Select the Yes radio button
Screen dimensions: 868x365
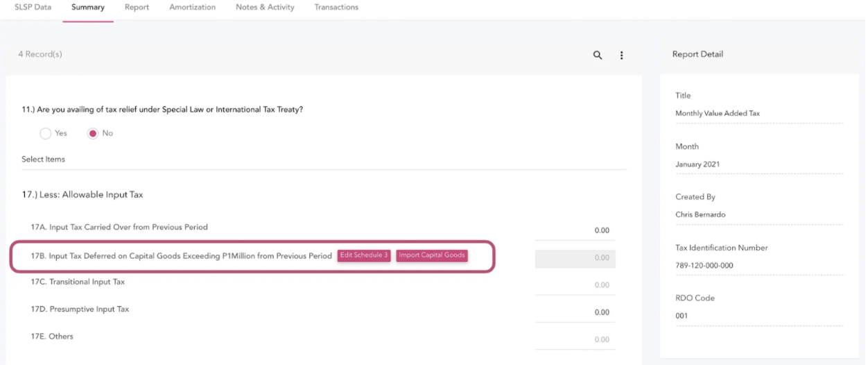(46, 133)
